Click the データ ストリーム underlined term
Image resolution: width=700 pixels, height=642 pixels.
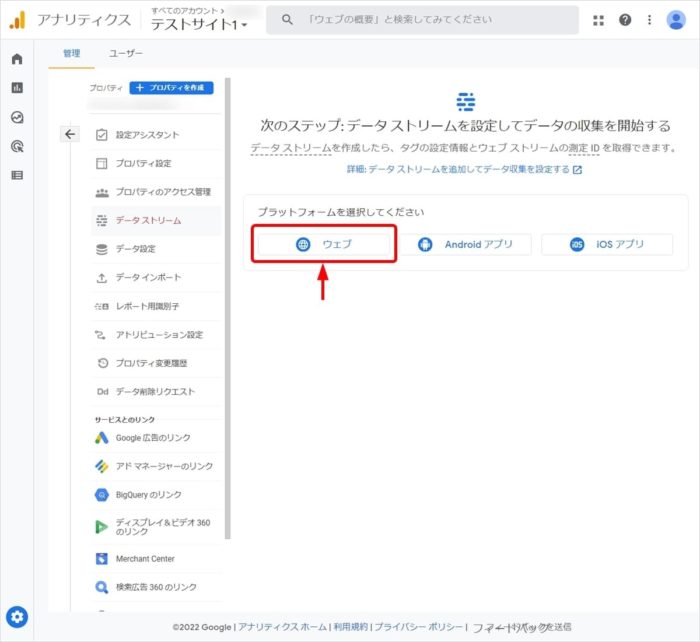coord(291,148)
